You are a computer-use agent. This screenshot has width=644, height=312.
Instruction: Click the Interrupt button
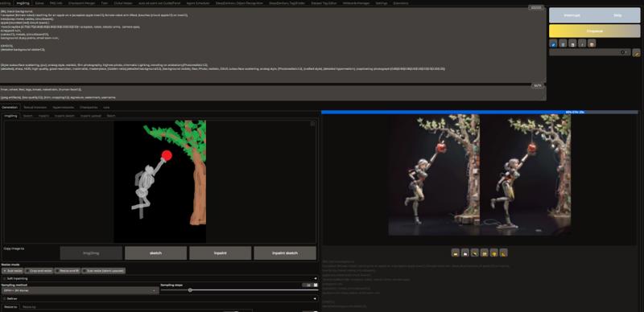[x=572, y=15]
